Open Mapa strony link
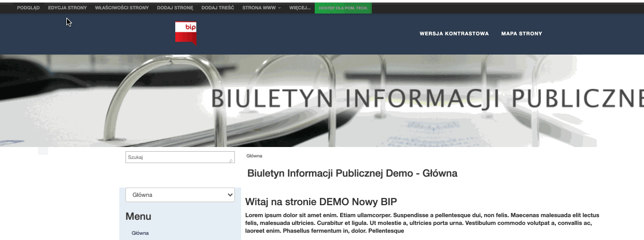This screenshot has width=644, height=240. click(x=522, y=34)
